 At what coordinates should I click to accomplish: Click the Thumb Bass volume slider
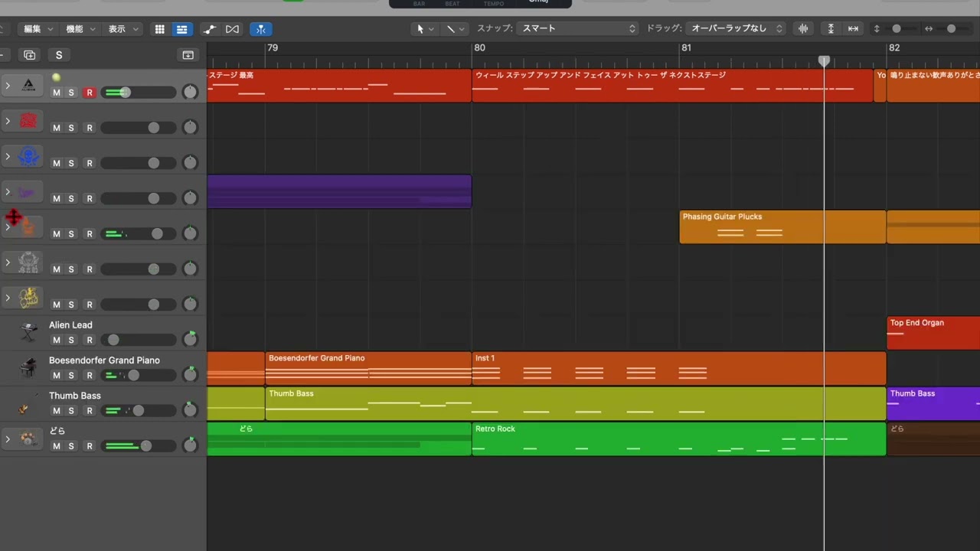point(138,411)
